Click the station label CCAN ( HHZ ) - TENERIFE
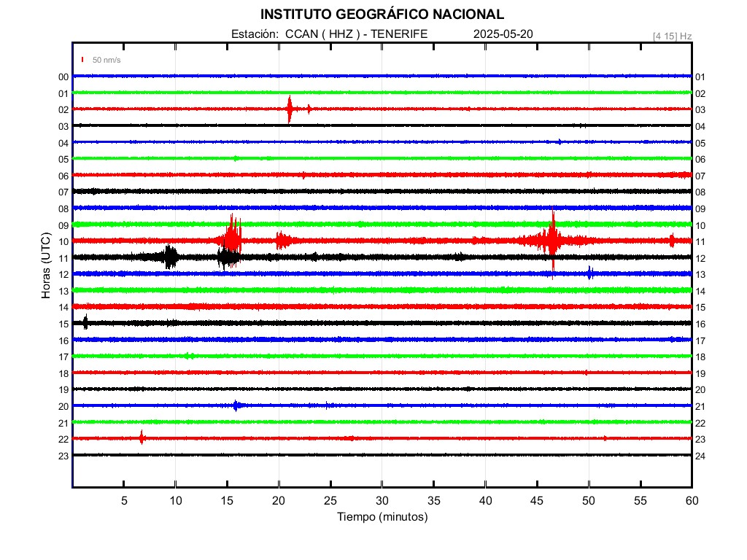This screenshot has width=747, height=560. point(356,34)
